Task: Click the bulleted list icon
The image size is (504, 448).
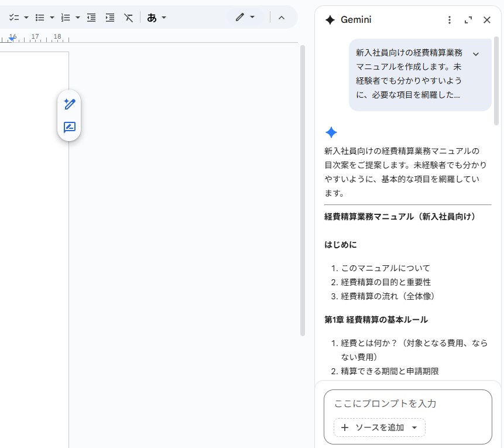Action: [x=40, y=18]
